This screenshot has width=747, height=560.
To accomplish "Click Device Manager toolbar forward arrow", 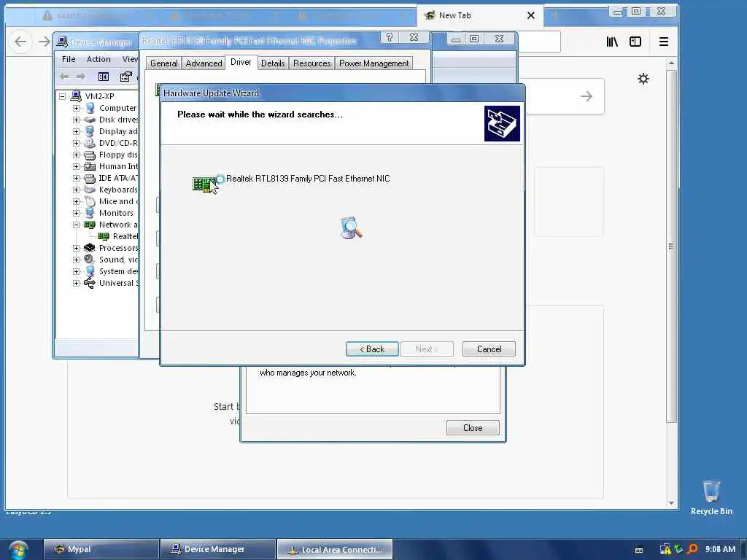I will click(80, 77).
